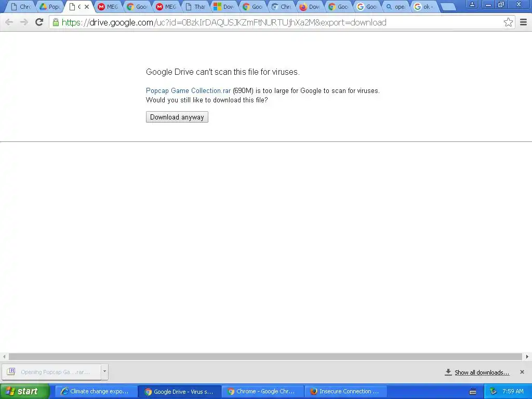Click the horizontal scrollbar right arrow
This screenshot has height=399, width=532.
(527, 356)
